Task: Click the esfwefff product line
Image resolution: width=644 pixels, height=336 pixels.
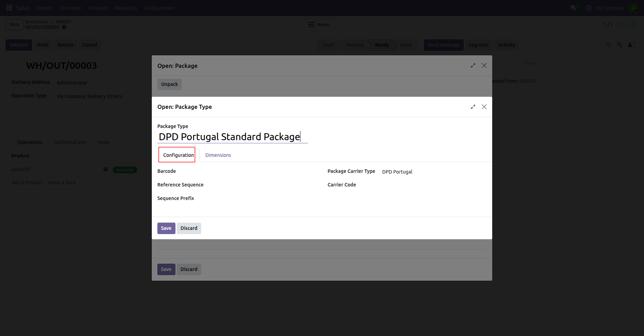Action: pos(21,169)
